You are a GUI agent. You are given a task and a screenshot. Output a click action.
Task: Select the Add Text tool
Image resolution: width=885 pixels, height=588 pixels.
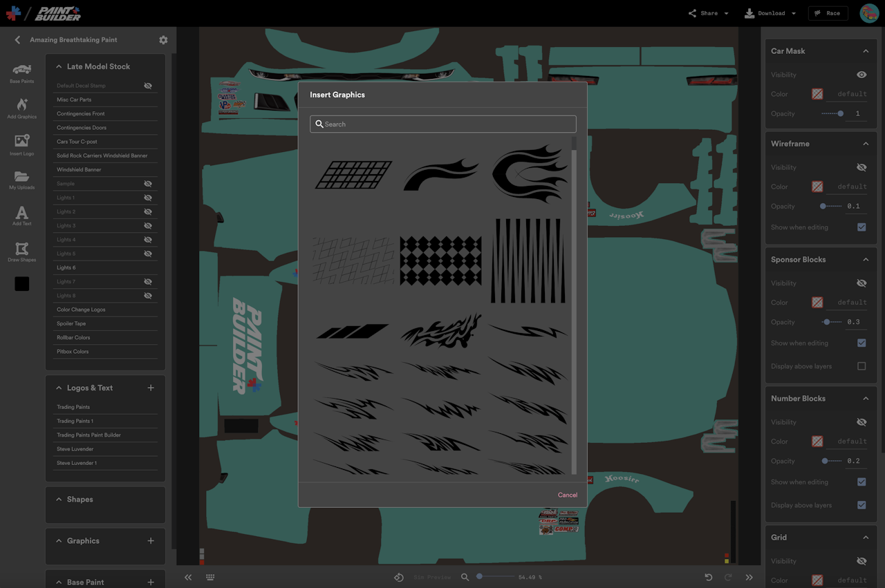(x=22, y=216)
